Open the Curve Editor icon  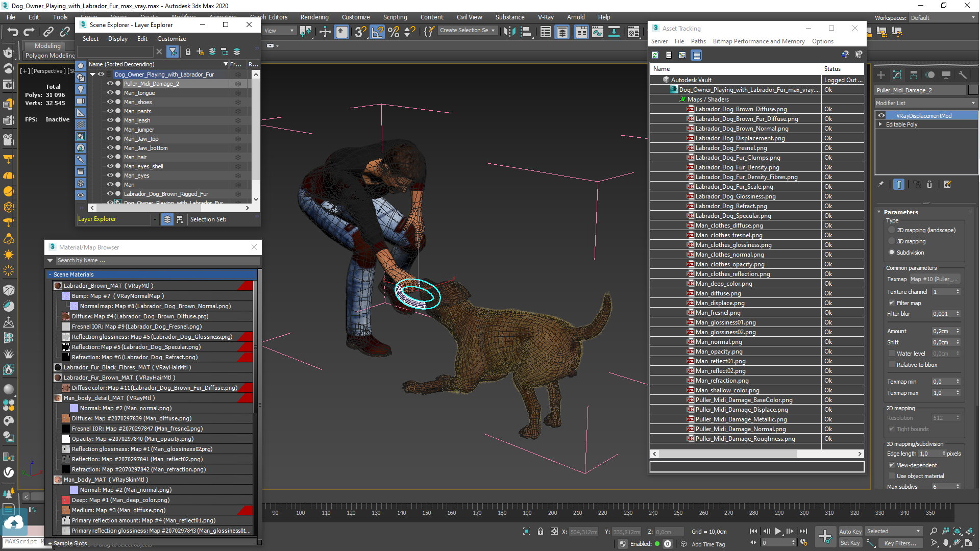coord(598,32)
